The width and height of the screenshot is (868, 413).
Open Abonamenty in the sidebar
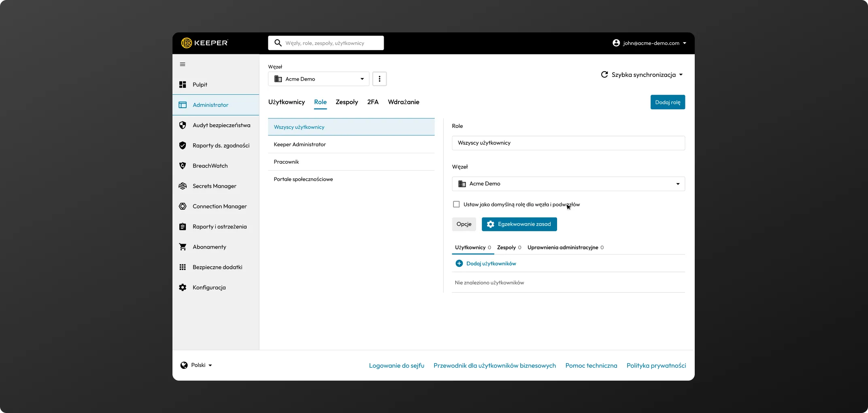coord(216,247)
